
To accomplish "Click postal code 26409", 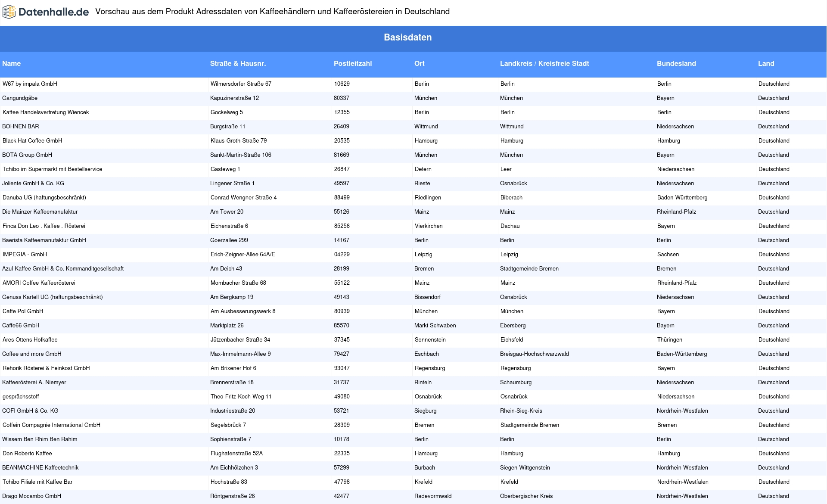I will [x=342, y=127].
